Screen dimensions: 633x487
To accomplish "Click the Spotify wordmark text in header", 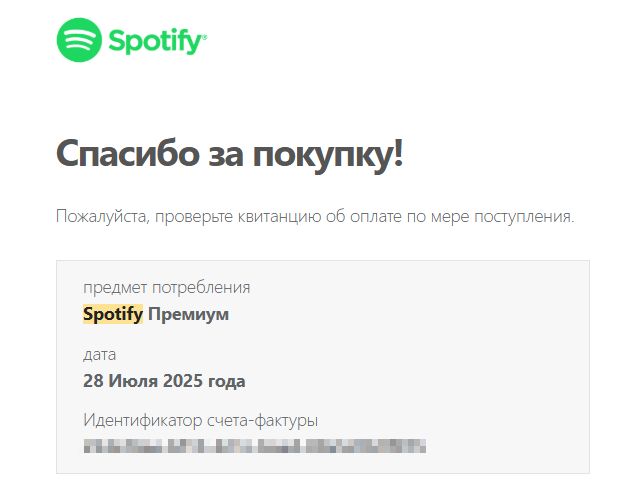I will pos(158,42).
